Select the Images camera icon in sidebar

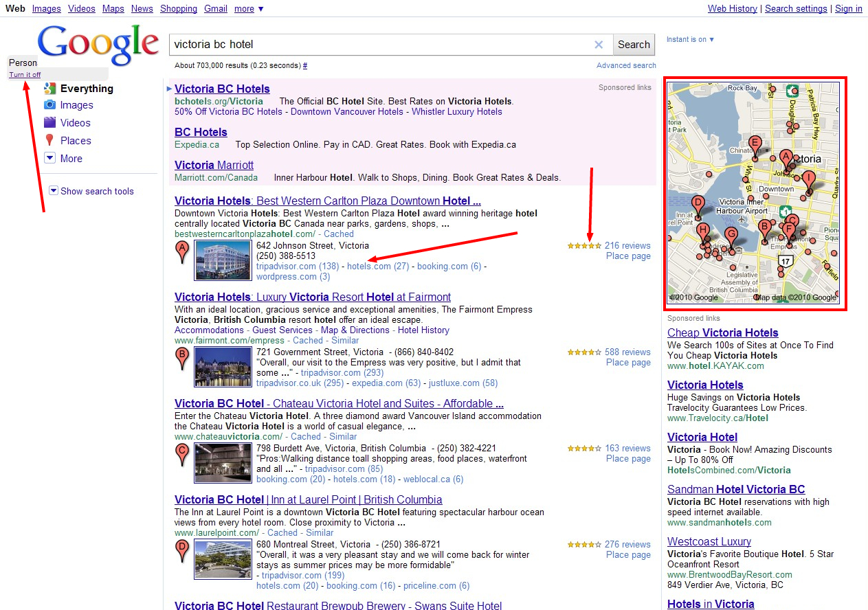click(x=49, y=105)
